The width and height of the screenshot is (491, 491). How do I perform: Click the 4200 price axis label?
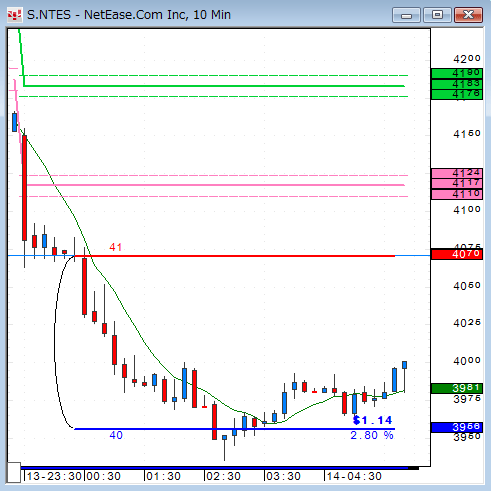467,59
